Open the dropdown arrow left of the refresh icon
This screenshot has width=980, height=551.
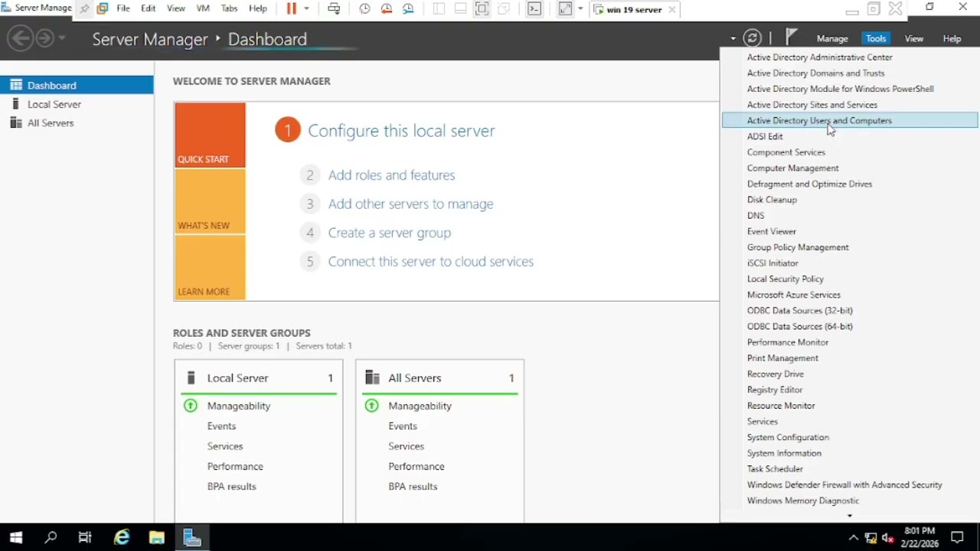tap(733, 38)
